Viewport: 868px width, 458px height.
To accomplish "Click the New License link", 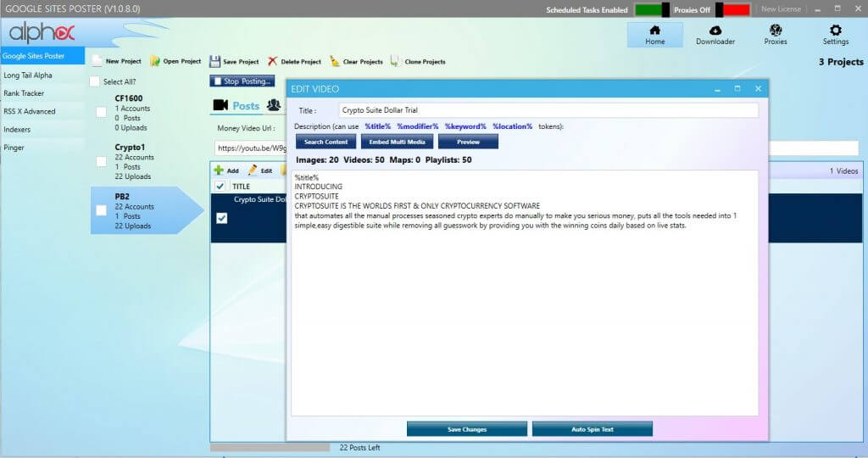I will [781, 8].
